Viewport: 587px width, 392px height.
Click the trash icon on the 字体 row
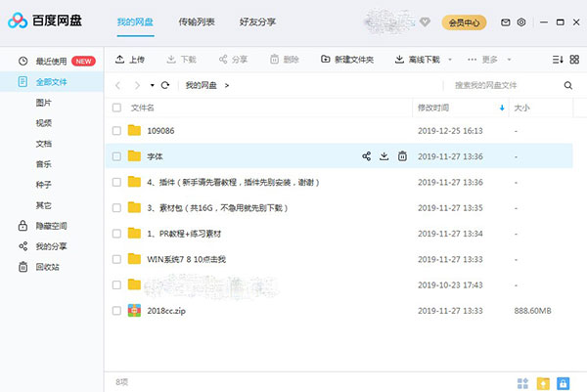click(402, 156)
